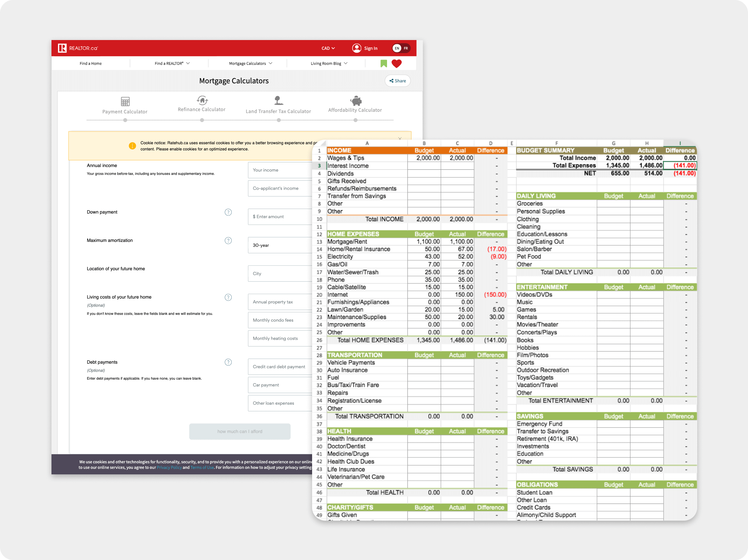748x560 pixels.
Task: Expand the Mortgage Calculators nav dropdown
Action: (x=251, y=63)
